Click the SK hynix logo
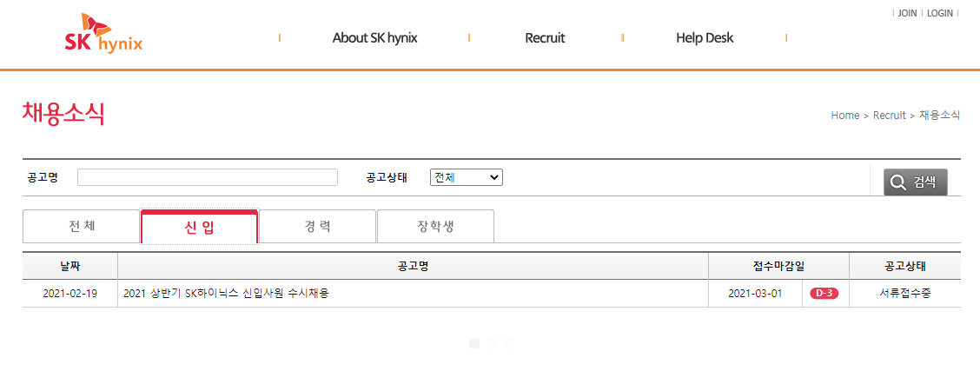Screen dimensions: 980x391 point(103,33)
